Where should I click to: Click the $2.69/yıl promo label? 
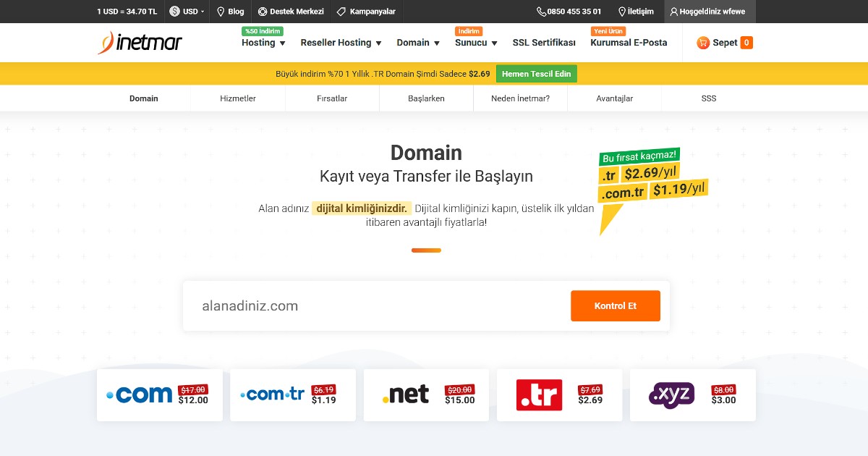tap(650, 173)
